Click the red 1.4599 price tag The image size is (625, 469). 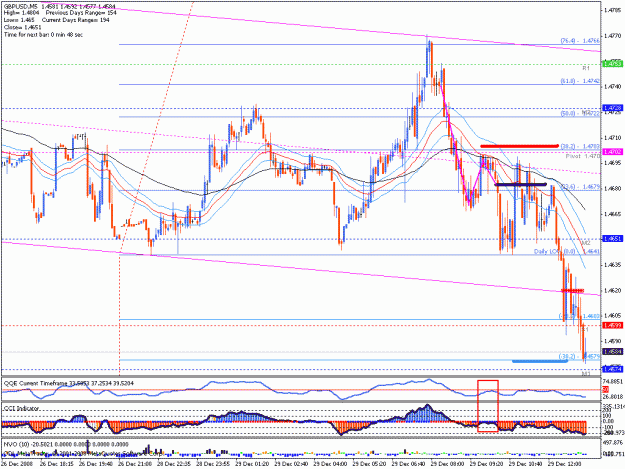[x=613, y=326]
